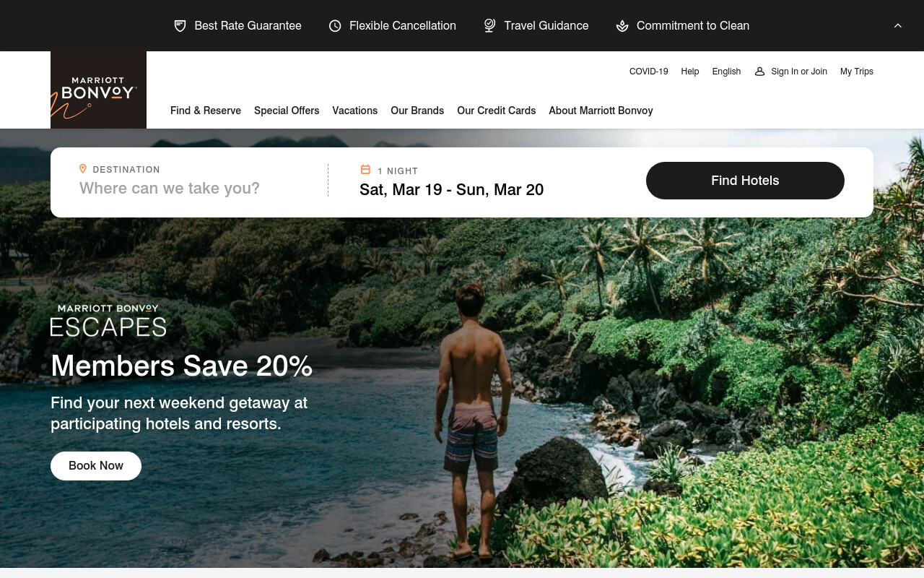Image resolution: width=924 pixels, height=578 pixels.
Task: Collapse the top banner with the chevron
Action: (898, 25)
